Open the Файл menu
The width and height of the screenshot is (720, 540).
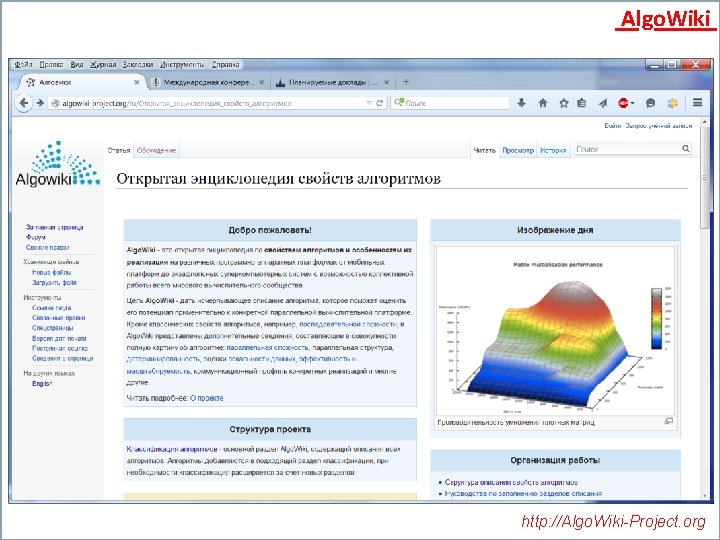click(22, 65)
